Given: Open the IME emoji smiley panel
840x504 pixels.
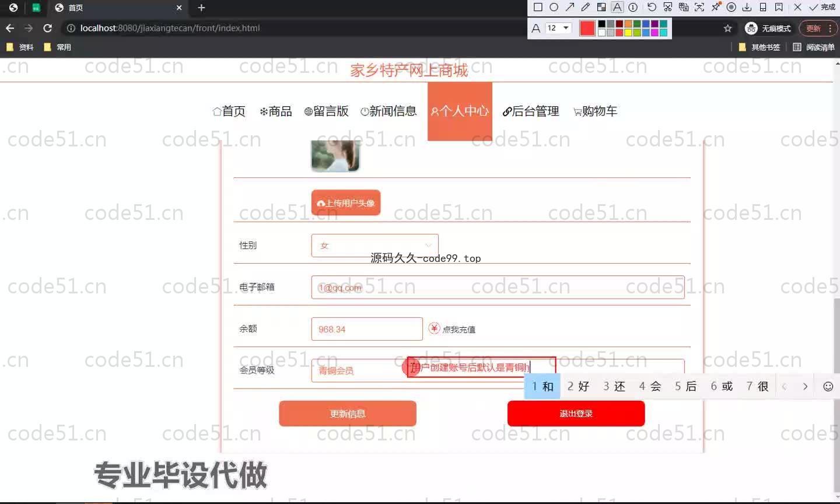Looking at the screenshot, I should click(828, 386).
